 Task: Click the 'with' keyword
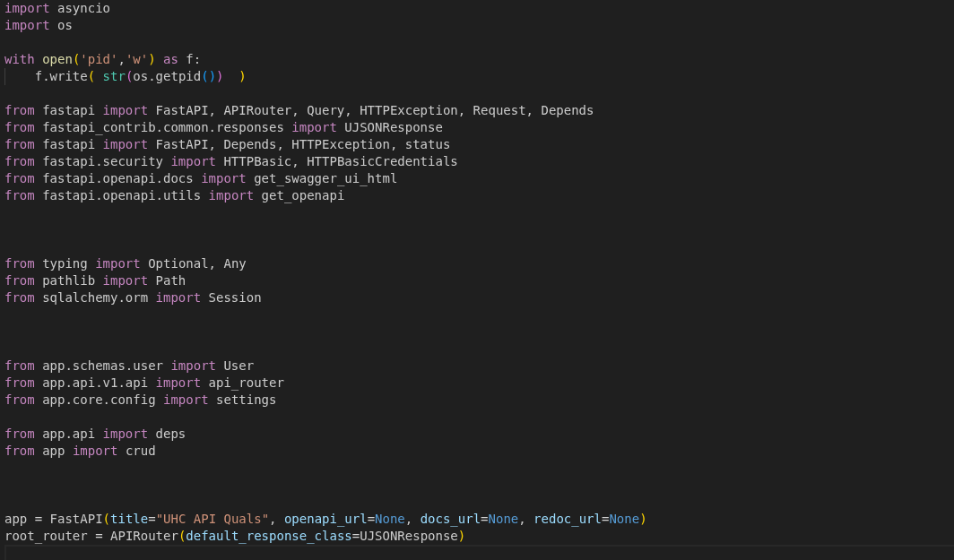point(20,60)
